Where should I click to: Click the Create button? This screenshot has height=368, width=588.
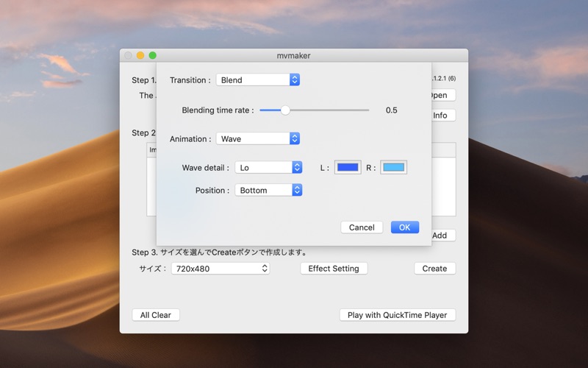434,269
